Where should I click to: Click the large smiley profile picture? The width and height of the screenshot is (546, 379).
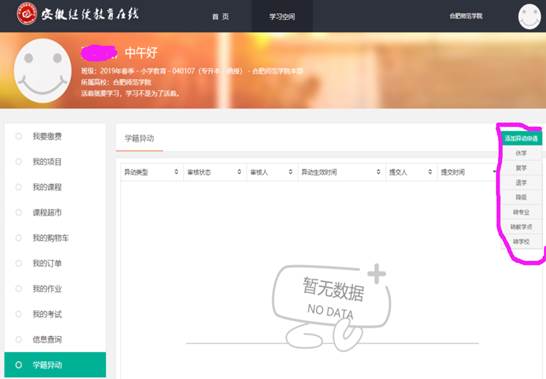tap(43, 71)
